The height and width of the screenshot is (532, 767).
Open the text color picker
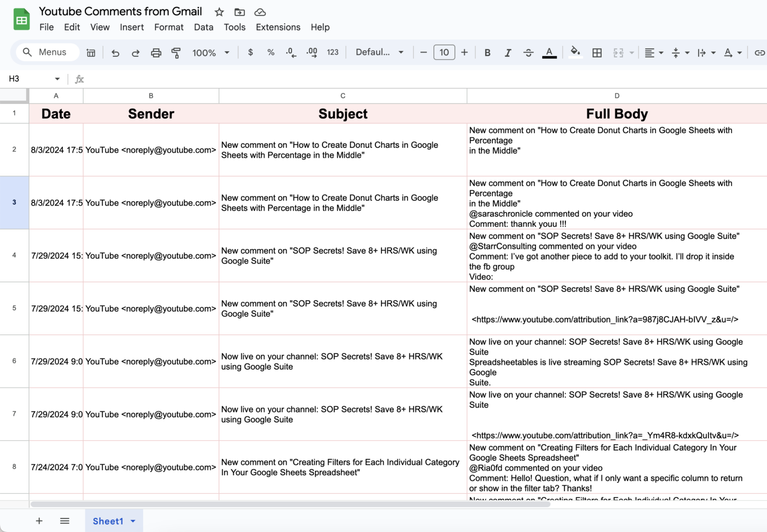click(549, 52)
